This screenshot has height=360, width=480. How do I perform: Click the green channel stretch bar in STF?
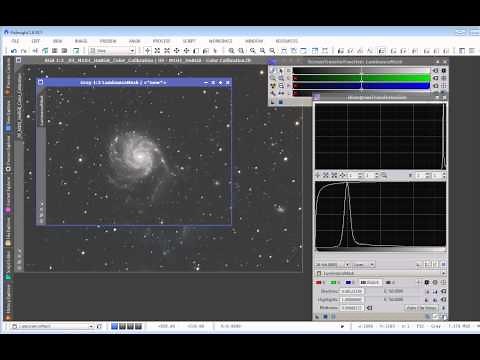pos(362,78)
